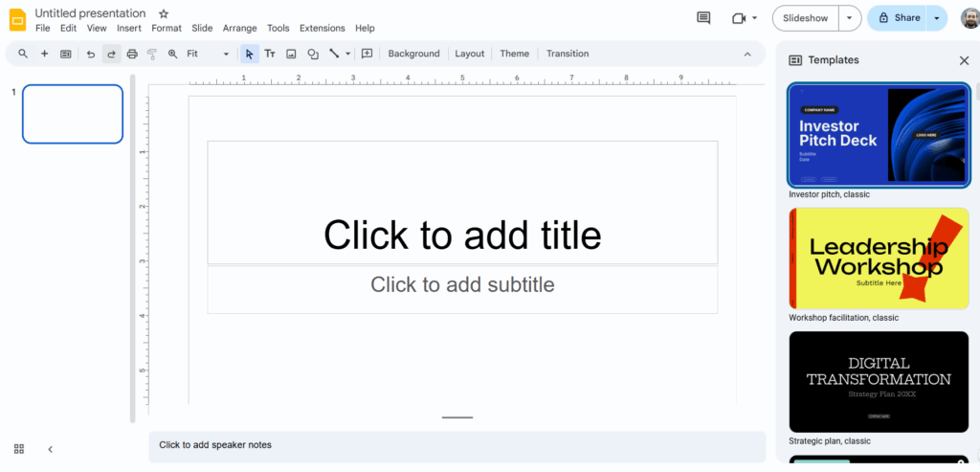
Task: Click the undo arrow in toolbar
Action: 91,54
